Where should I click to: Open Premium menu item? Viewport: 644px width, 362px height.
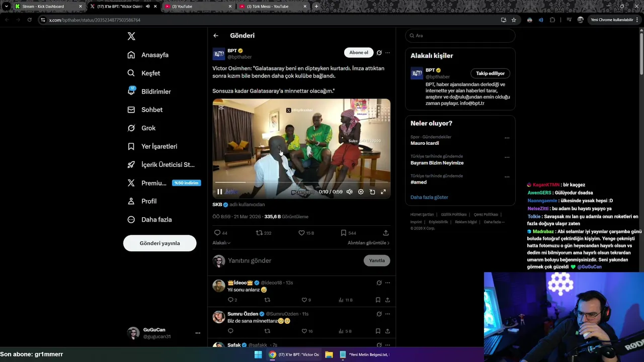point(164,183)
